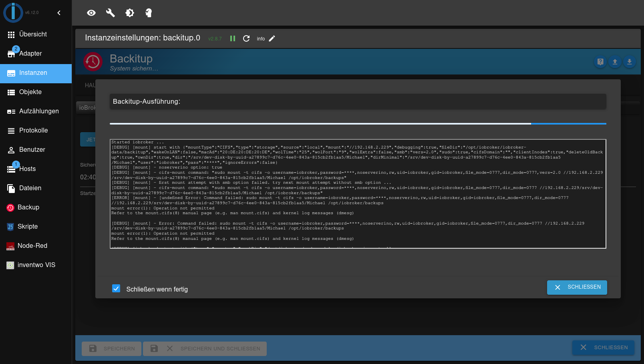Click the Protokolle lines icon
644x364 pixels.
[x=11, y=131]
